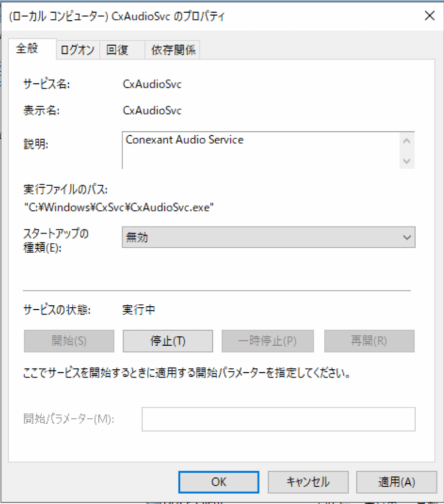
Task: Click inside the 開始パラメーター input field
Action: point(277,420)
